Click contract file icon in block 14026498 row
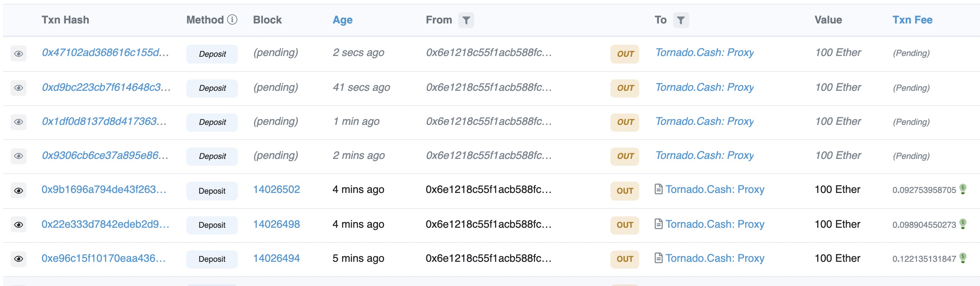Screen dimensions: 980x286 (659, 224)
